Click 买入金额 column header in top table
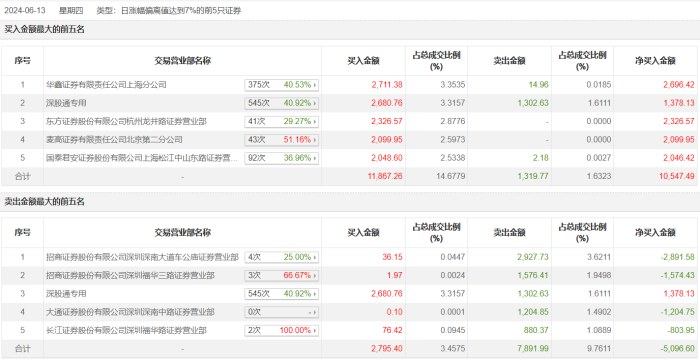 tap(363, 61)
